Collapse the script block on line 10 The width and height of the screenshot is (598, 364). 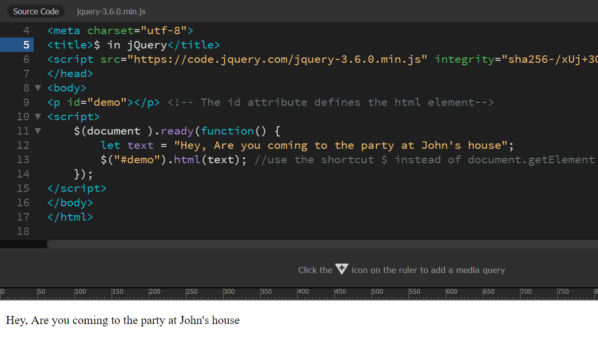click(38, 116)
